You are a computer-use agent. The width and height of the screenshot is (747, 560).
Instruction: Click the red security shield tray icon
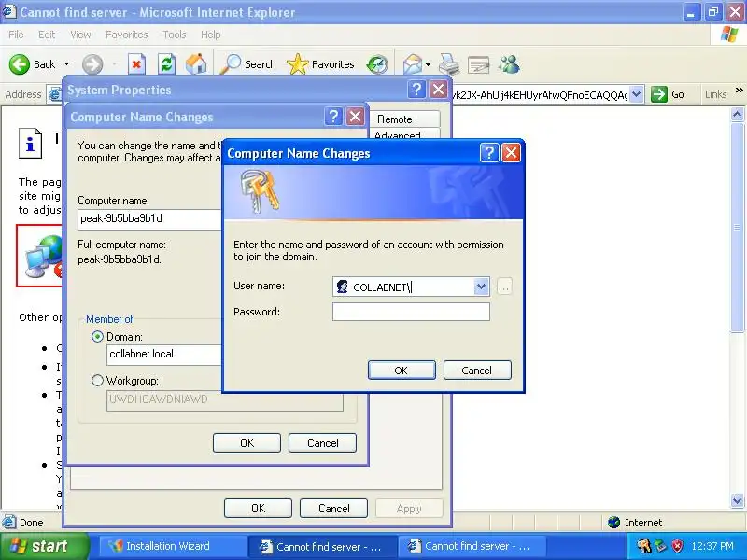[678, 546]
